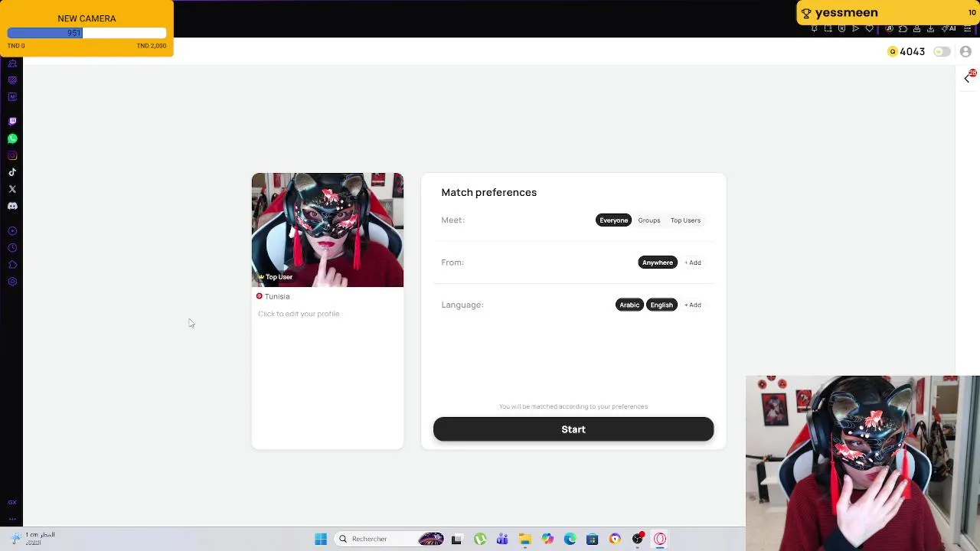Click the profile webcam preview thumbnail
The image size is (980, 551).
328,230
